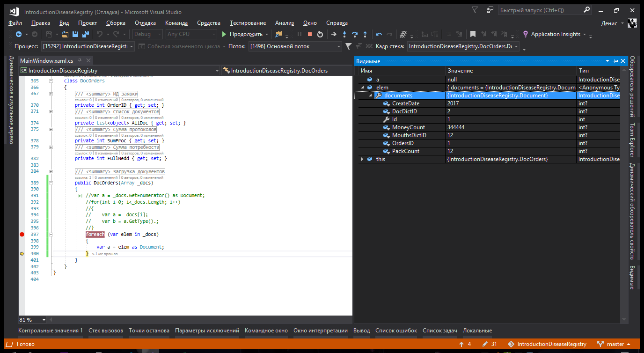
Task: Click the user avatar picture next to Денис
Action: click(633, 23)
